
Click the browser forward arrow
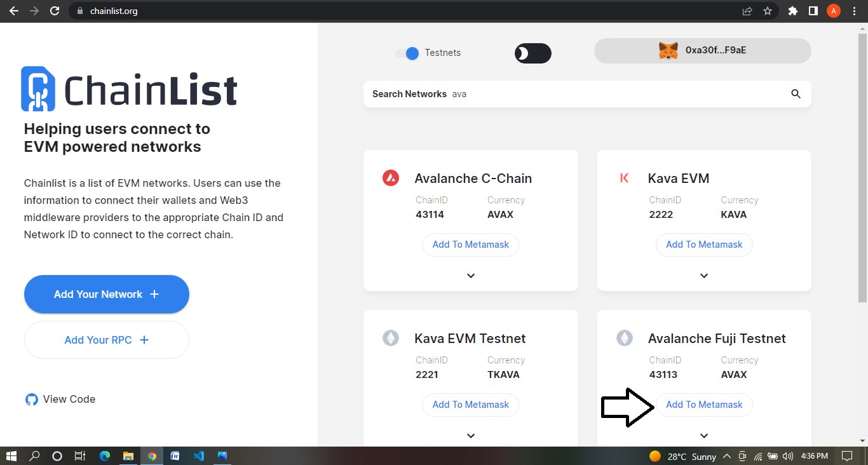pos(34,11)
